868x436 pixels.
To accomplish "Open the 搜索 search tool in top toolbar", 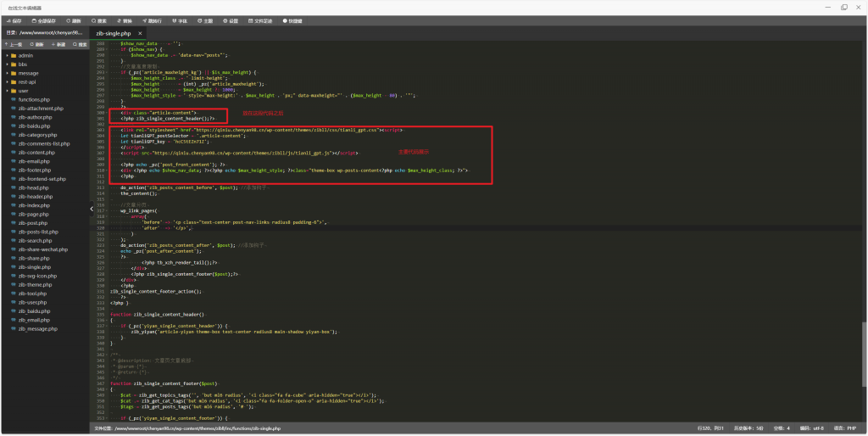I will tap(99, 20).
